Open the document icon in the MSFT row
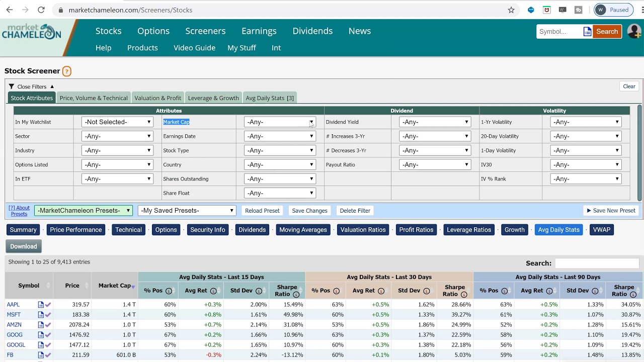The image size is (644, 362). (41, 315)
